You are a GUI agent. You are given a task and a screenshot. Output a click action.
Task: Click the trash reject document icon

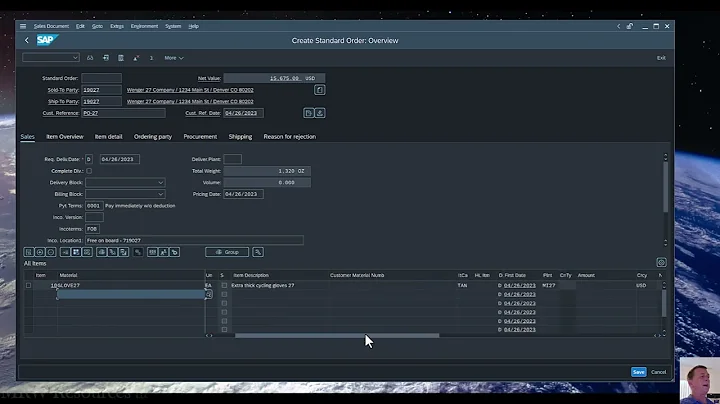121,58
